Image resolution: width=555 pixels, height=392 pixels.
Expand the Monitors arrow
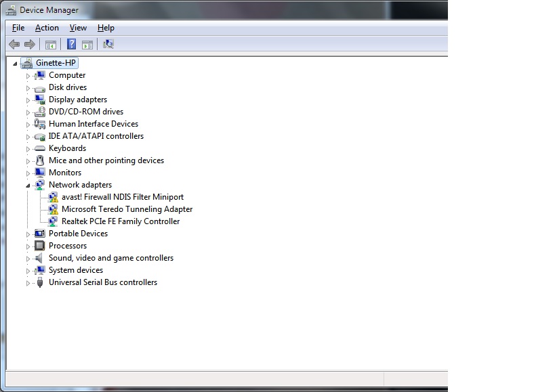pyautogui.click(x=28, y=173)
